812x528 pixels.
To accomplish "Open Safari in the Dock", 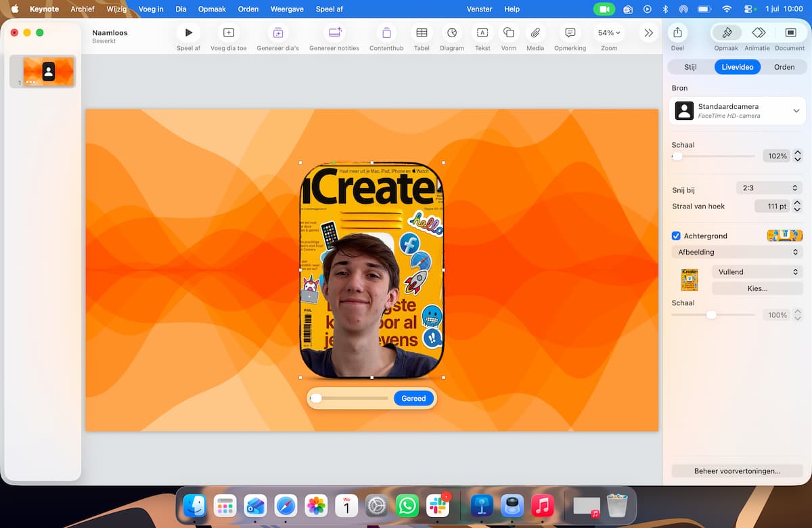I will pos(286,506).
